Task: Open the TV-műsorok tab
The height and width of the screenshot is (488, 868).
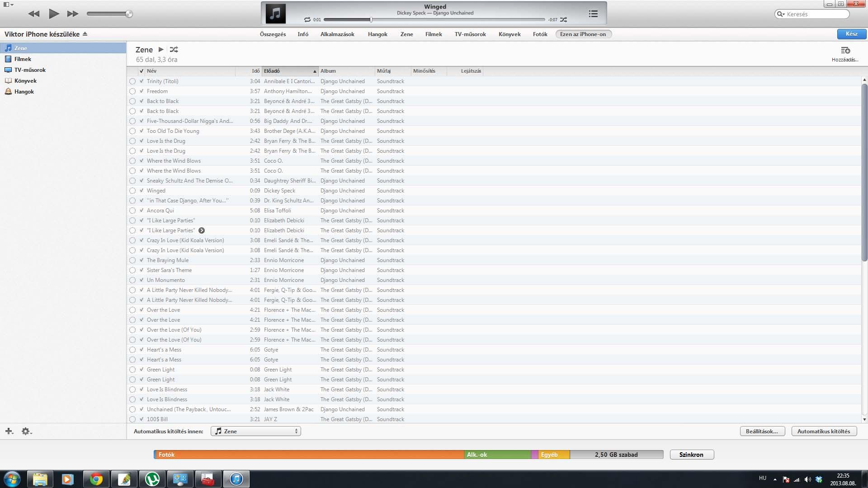Action: [x=470, y=34]
